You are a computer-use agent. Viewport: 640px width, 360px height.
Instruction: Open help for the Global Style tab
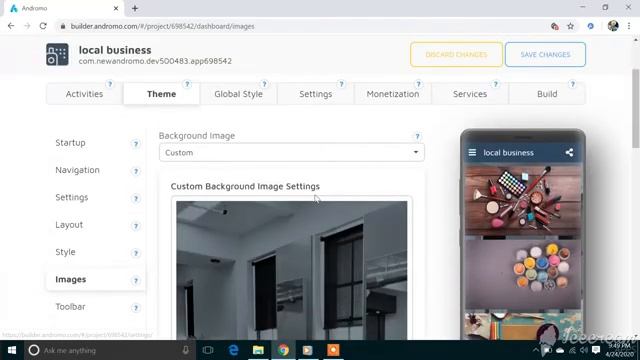click(264, 84)
